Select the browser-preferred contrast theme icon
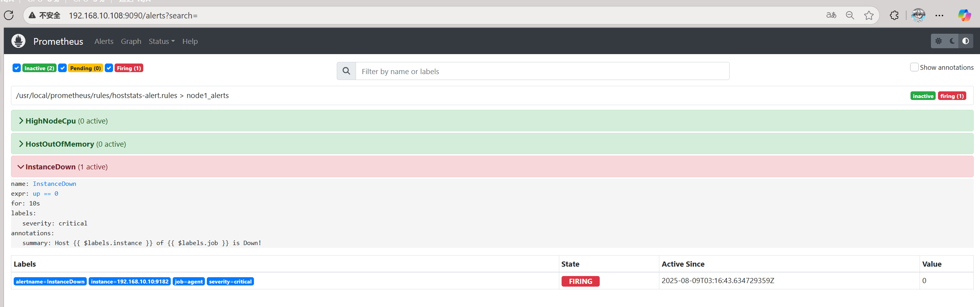The height and width of the screenshot is (307, 980). point(966,41)
